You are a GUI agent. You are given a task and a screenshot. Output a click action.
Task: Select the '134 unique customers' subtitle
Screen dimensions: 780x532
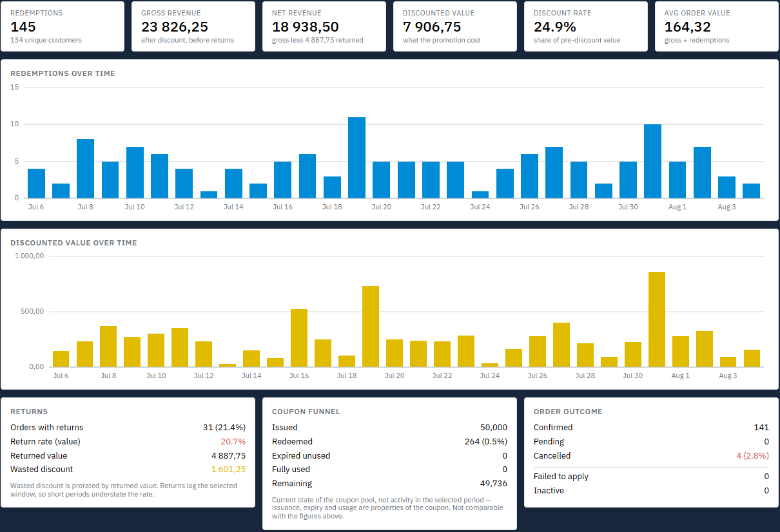click(46, 40)
